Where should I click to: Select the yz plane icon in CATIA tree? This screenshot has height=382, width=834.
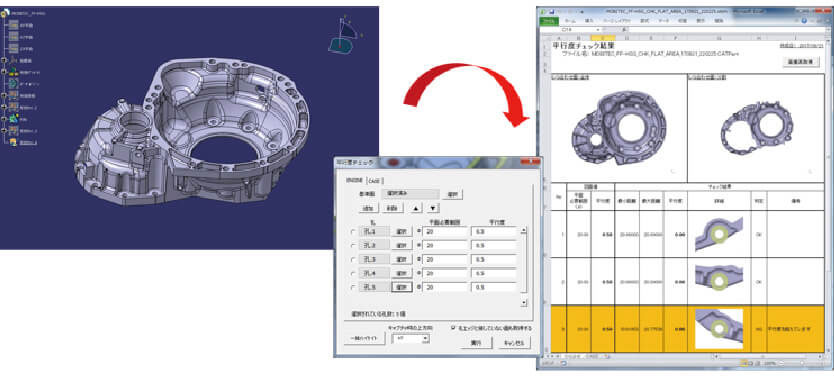[13, 37]
